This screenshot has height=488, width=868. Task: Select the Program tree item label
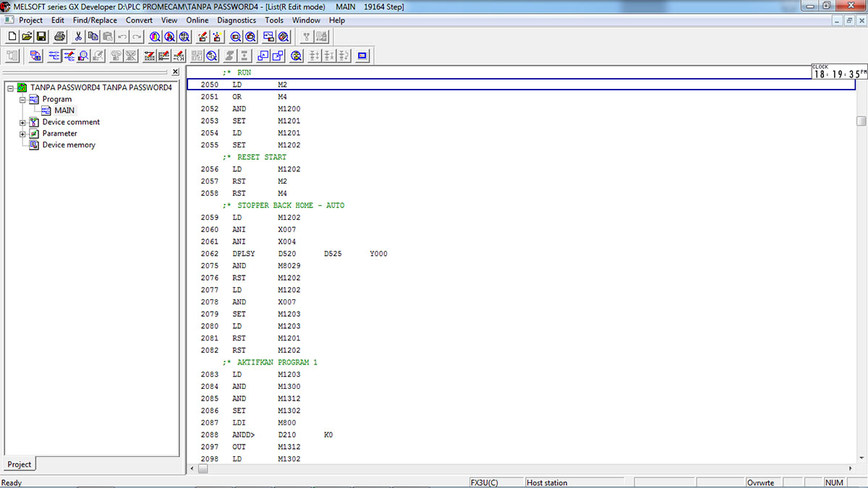tap(57, 99)
